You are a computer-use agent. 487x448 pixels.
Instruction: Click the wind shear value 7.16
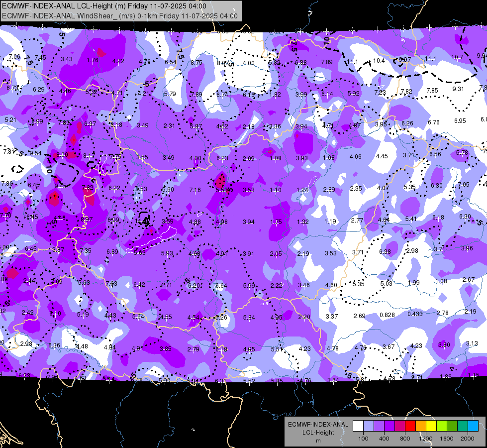coord(195,190)
